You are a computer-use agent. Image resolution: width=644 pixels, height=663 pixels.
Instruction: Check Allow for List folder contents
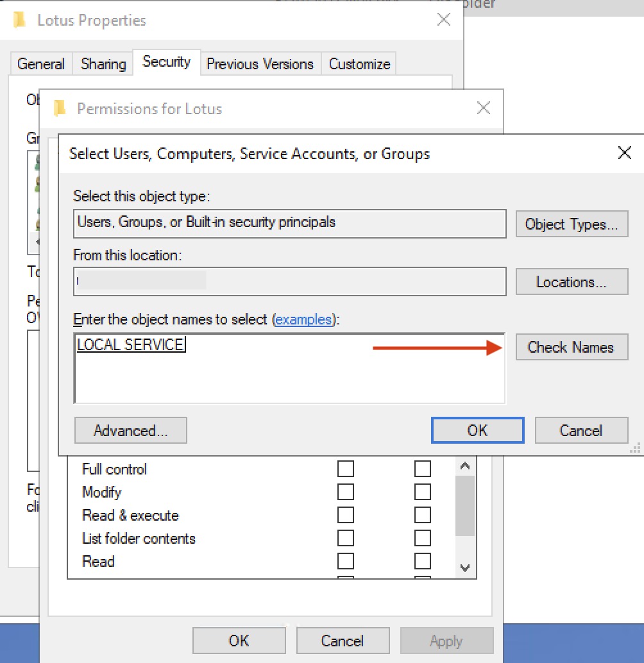[346, 538]
